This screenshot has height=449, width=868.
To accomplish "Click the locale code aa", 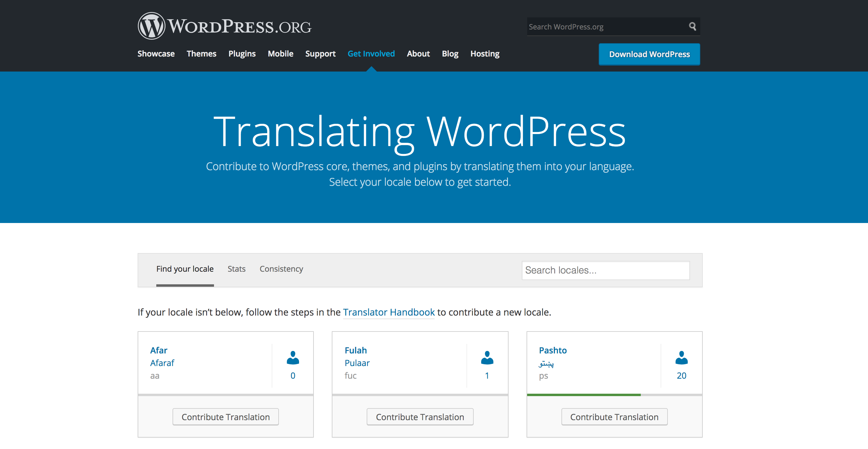I will (x=155, y=376).
